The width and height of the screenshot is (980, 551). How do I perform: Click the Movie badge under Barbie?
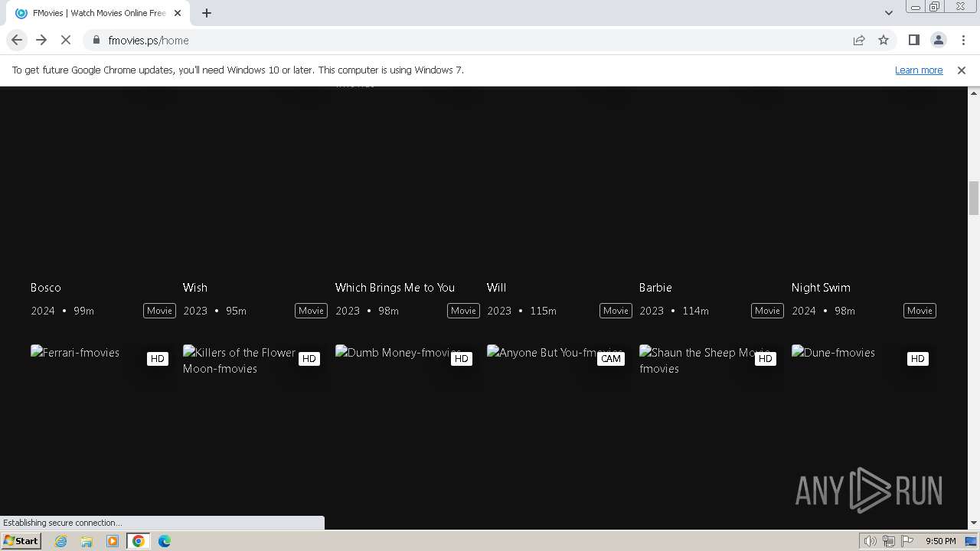(767, 311)
